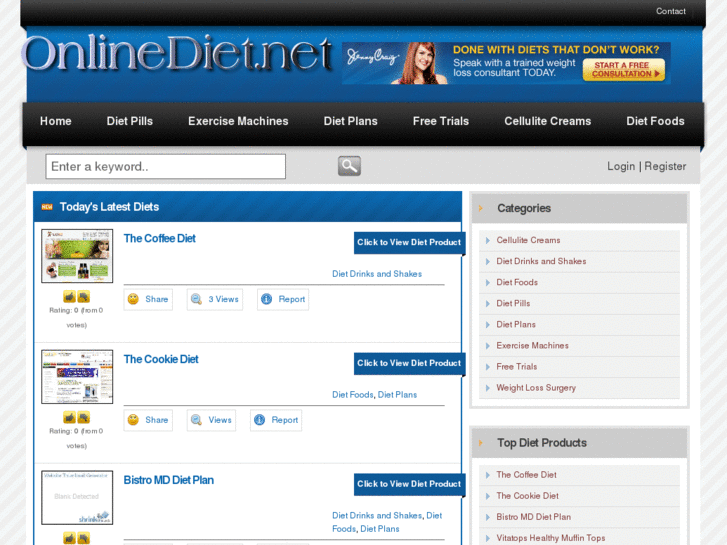Open Weight Loss Surgery category
The width and height of the screenshot is (727, 545).
click(536, 388)
